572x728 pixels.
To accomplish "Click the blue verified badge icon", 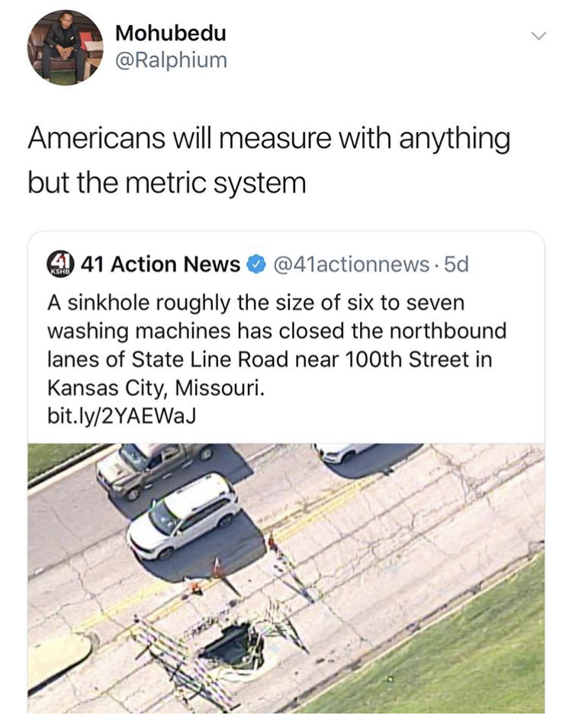I will pos(256,265).
